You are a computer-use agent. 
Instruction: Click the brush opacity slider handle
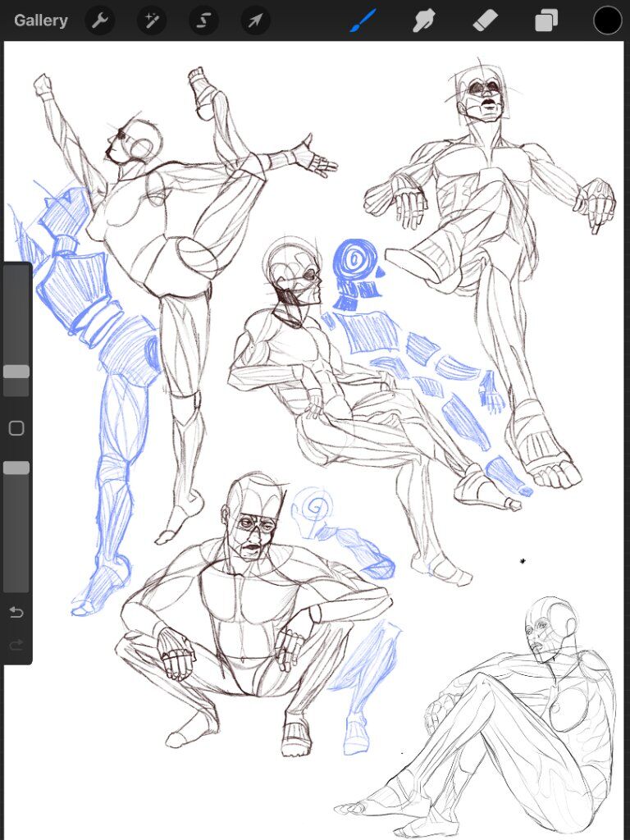click(x=16, y=468)
